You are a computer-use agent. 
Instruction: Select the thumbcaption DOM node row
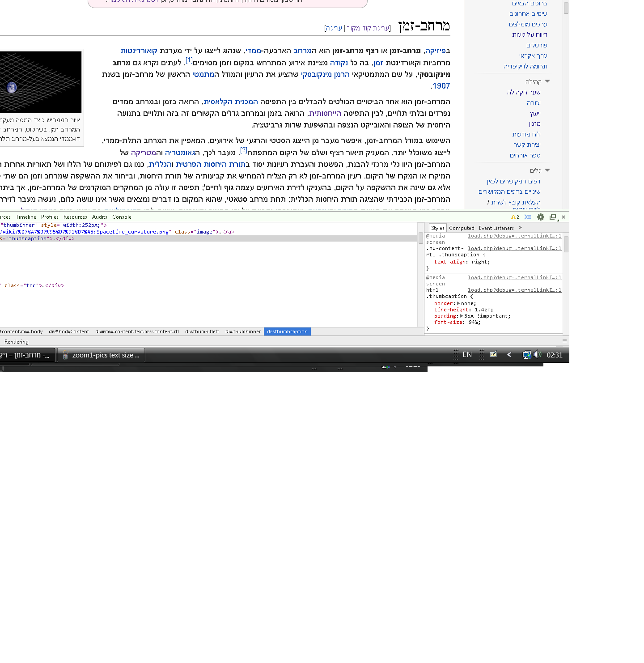pos(208,238)
